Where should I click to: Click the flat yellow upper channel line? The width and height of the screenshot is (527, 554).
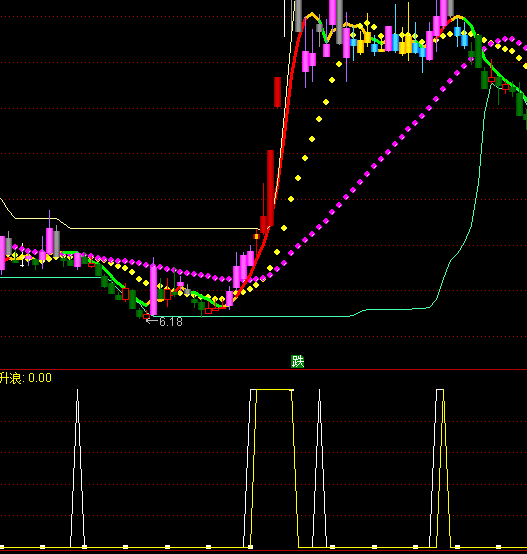(x=164, y=228)
